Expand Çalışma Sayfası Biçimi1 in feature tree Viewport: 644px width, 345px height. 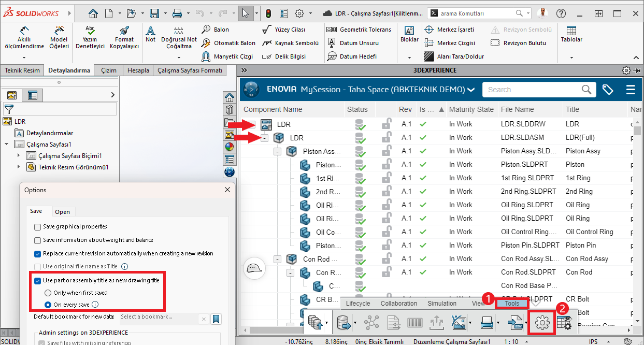point(19,156)
